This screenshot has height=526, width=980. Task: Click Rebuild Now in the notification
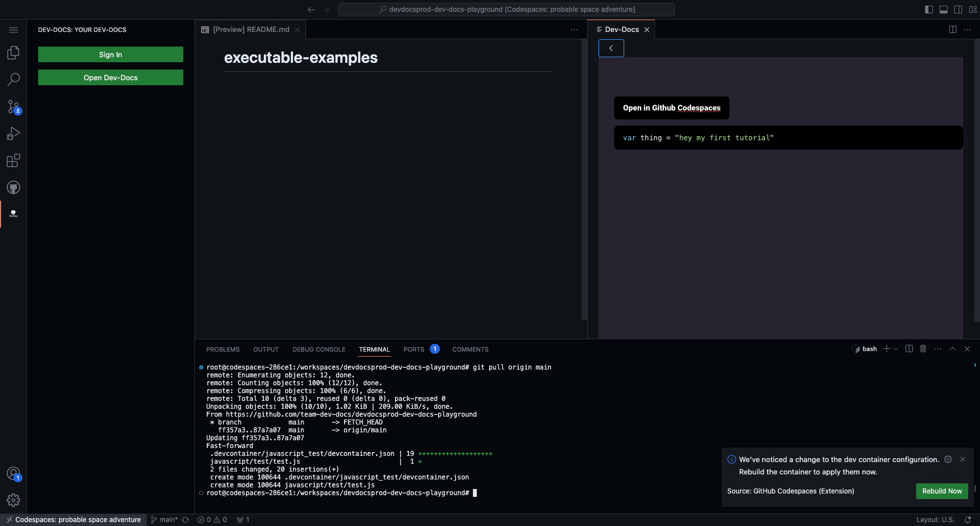941,491
